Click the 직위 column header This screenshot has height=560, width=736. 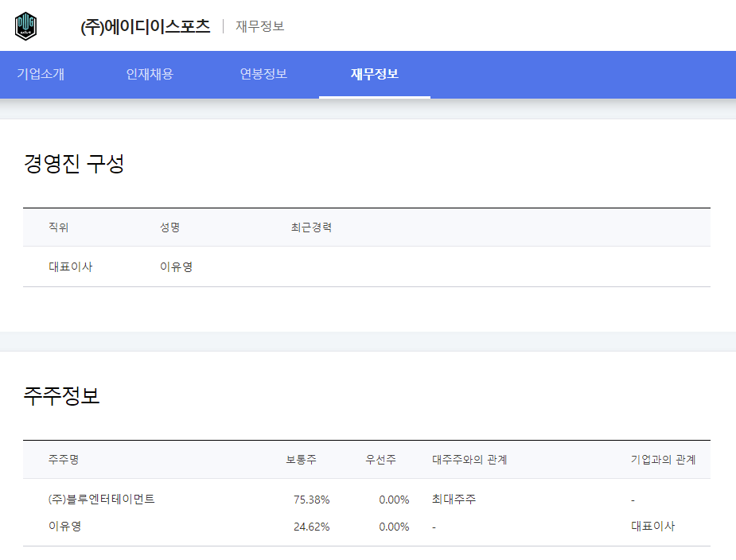pos(59,227)
